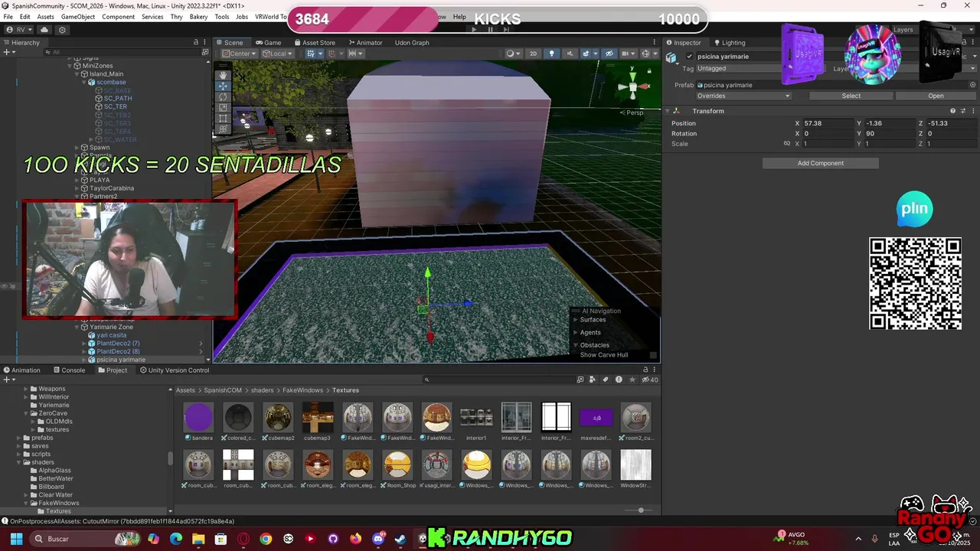This screenshot has width=980, height=551.
Task: Open Steam from the taskbar
Action: 400,539
